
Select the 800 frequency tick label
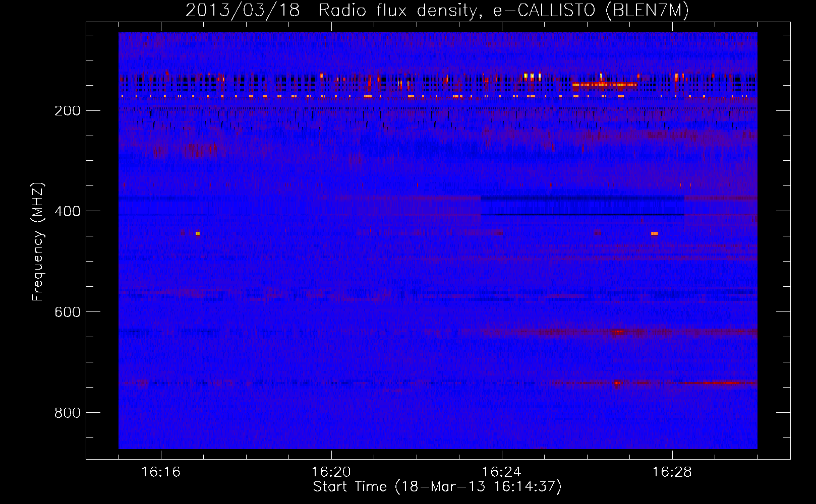(68, 413)
